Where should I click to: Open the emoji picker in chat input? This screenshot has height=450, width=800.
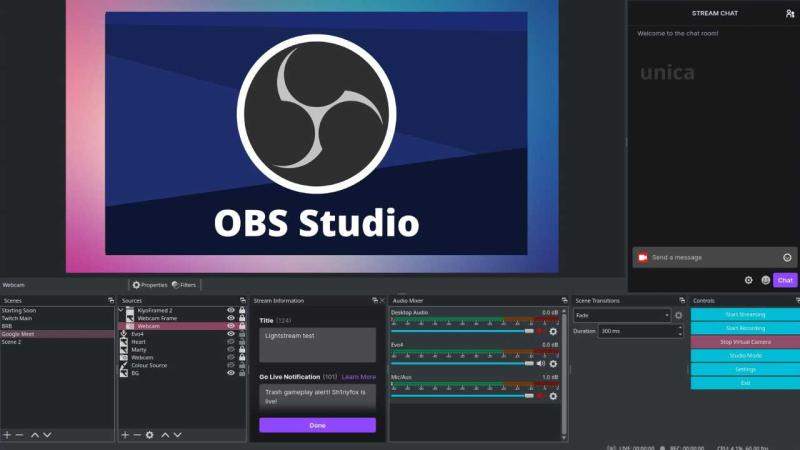click(787, 258)
